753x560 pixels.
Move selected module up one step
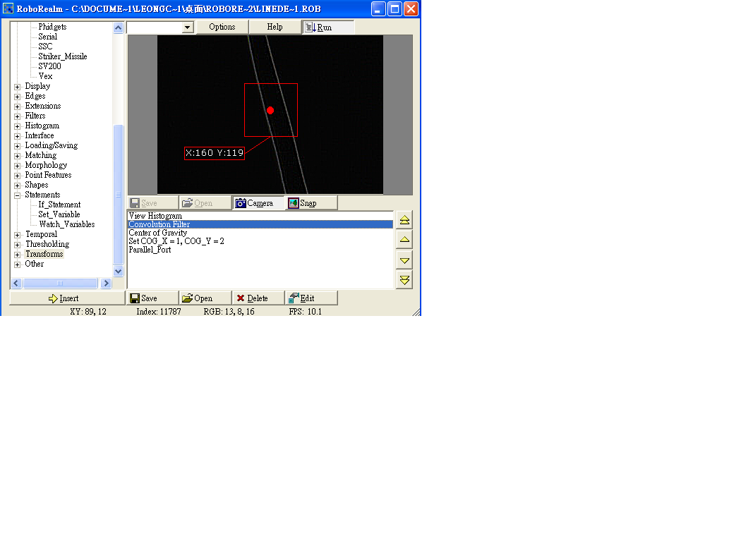tap(404, 240)
